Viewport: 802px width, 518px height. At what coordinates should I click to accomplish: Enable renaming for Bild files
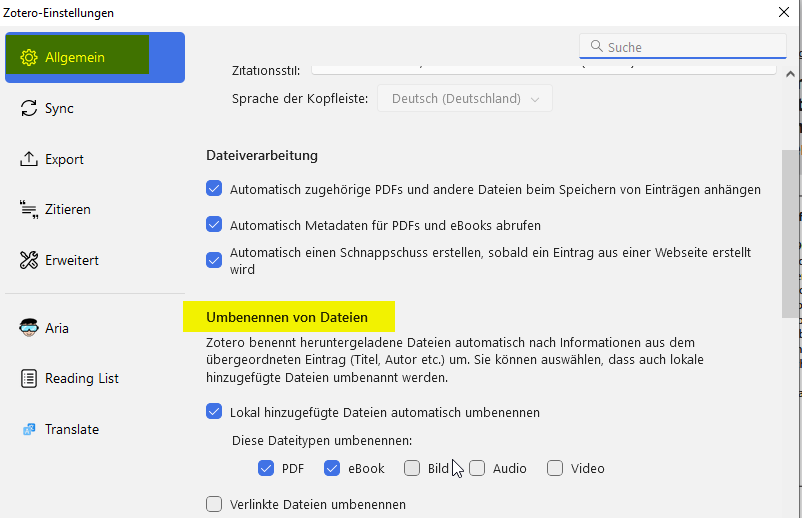pos(412,468)
